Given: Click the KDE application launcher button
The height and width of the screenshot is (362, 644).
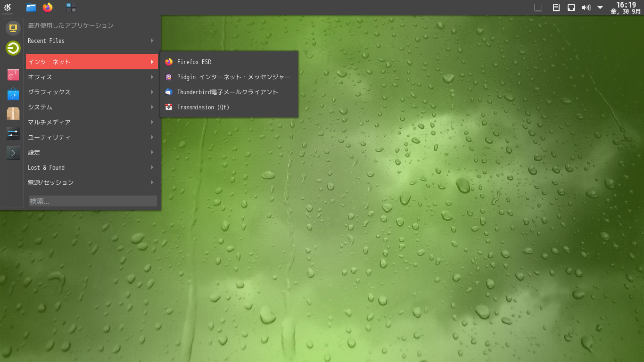Looking at the screenshot, I should (x=8, y=7).
